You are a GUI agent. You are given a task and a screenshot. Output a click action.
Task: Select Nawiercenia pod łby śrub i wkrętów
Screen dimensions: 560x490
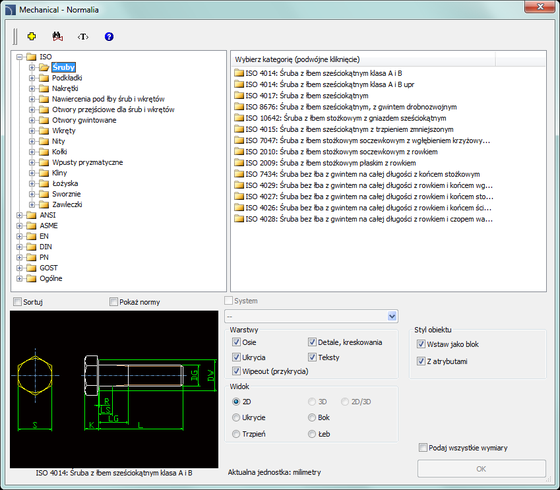[108, 99]
